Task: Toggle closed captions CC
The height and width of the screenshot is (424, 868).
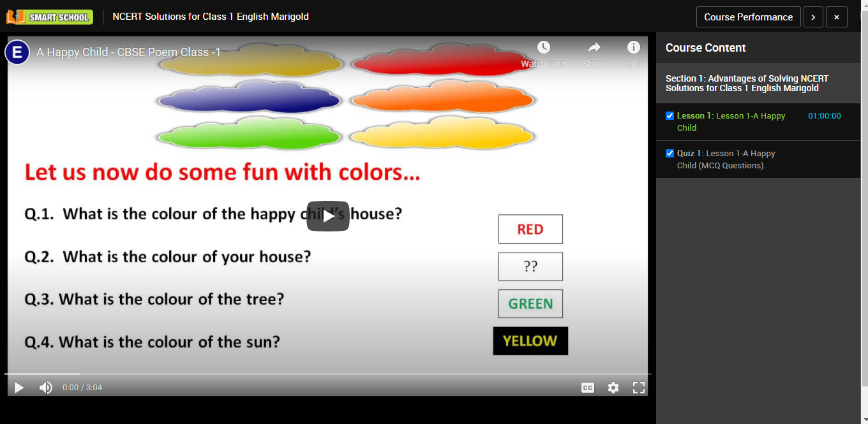Action: pyautogui.click(x=588, y=388)
